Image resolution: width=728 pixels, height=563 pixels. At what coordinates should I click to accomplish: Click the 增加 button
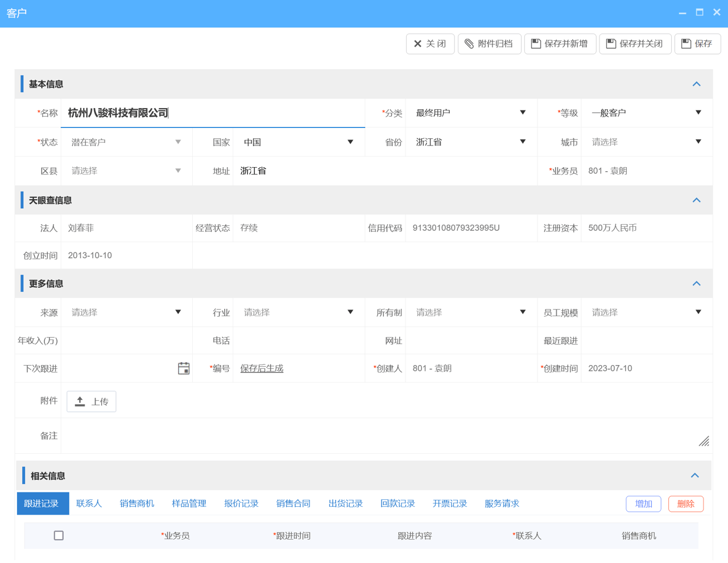(x=643, y=504)
